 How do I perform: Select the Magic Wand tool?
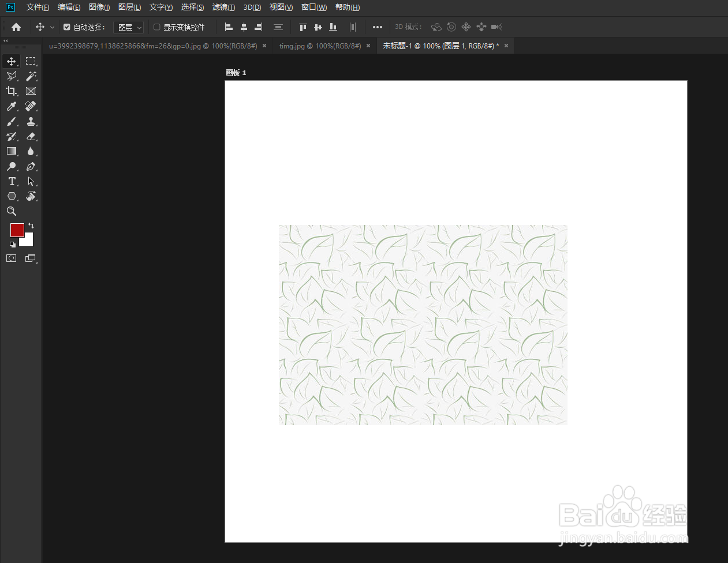pyautogui.click(x=31, y=76)
